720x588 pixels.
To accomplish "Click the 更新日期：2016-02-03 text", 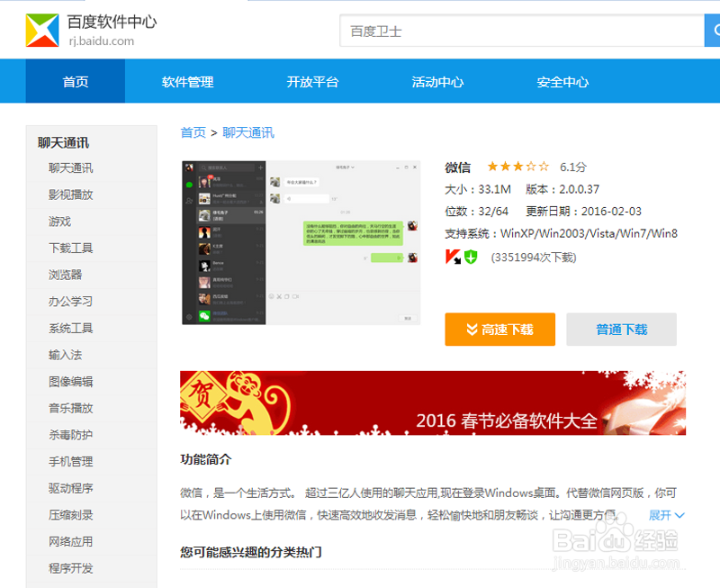I will point(583,212).
